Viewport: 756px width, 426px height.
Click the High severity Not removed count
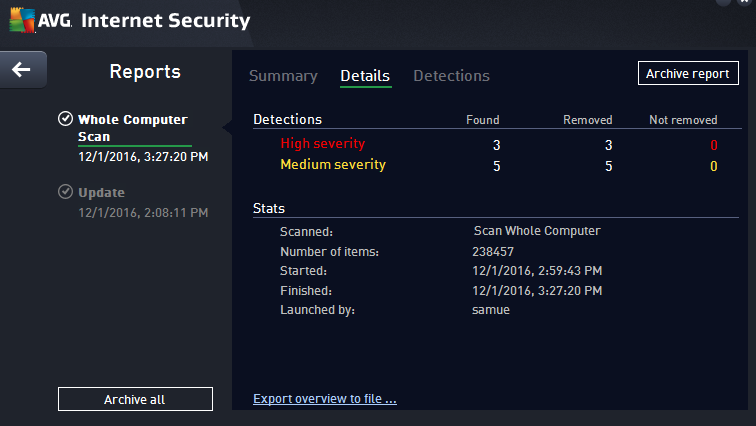pos(713,145)
